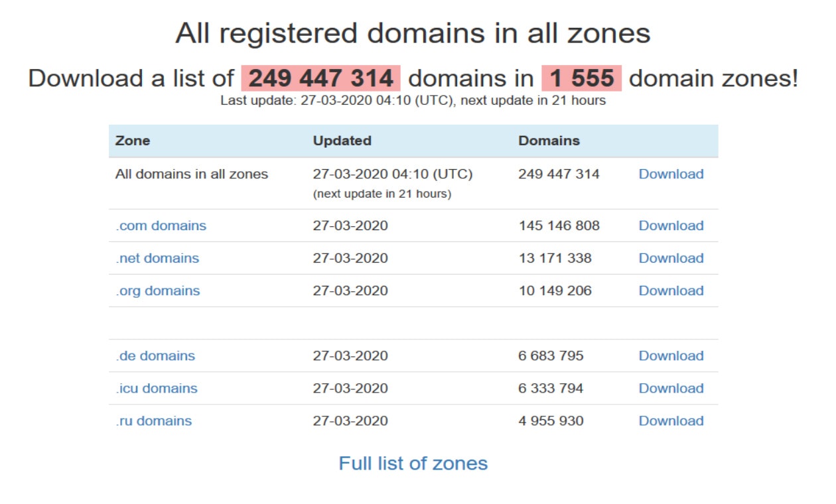Click the Zone column header
The height and width of the screenshot is (504, 836).
coord(133,141)
